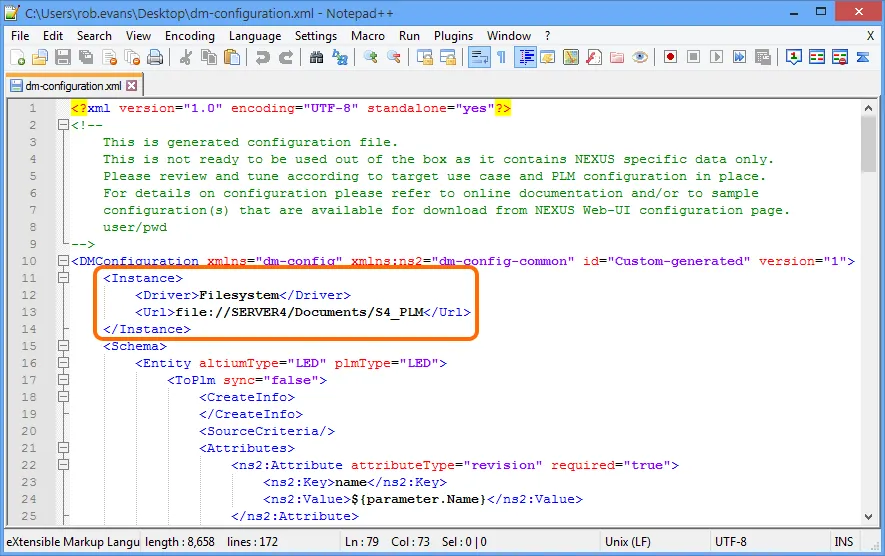885x556 pixels.
Task: Open Folder as Workspace icon
Action: (x=617, y=57)
